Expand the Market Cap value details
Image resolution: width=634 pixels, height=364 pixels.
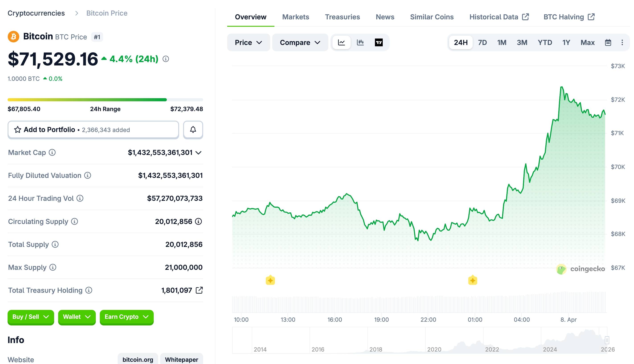point(198,153)
